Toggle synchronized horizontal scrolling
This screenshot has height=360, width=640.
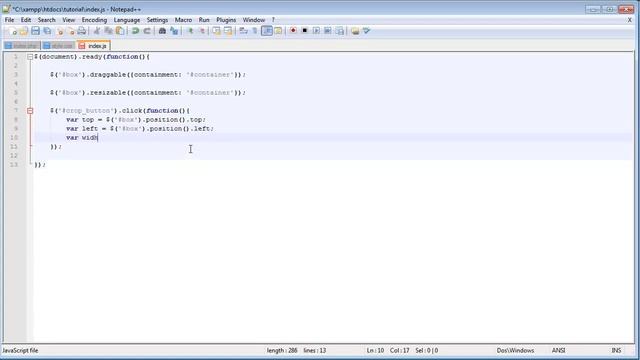click(x=228, y=31)
